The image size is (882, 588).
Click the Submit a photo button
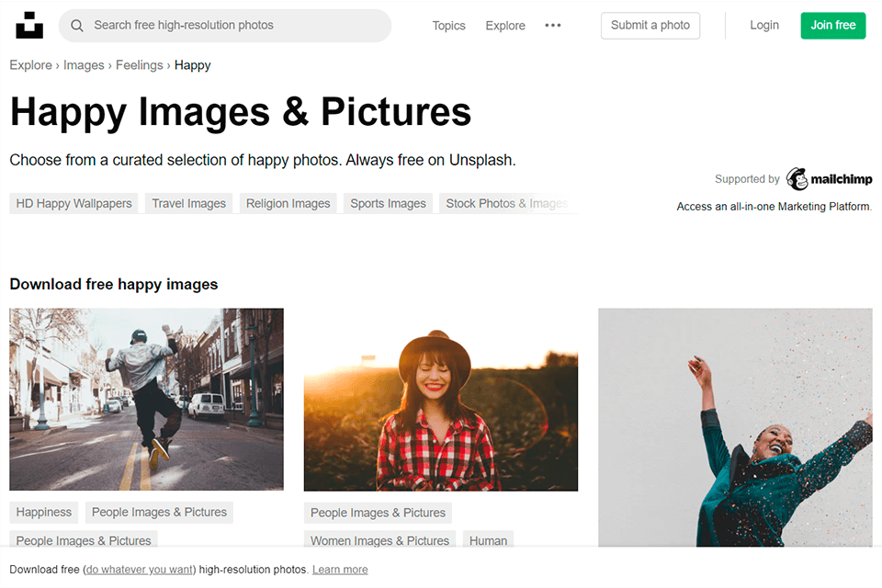[x=650, y=25]
